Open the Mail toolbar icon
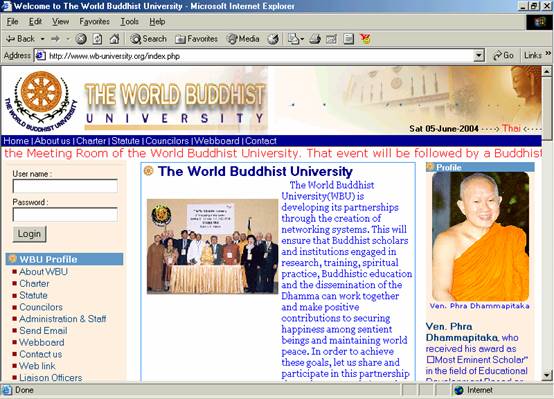This screenshot has width=554, height=399. click(x=293, y=39)
